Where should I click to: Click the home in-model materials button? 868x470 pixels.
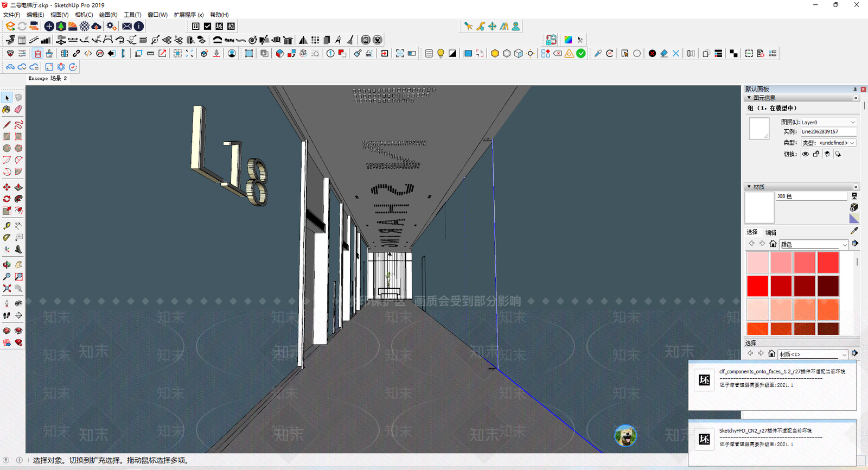[x=773, y=244]
